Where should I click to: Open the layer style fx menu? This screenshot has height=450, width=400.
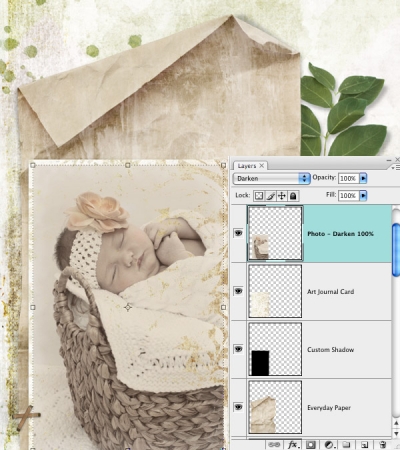(293, 444)
